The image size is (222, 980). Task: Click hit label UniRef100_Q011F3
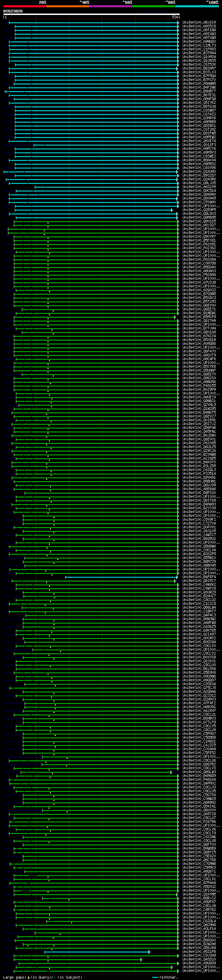199,145
